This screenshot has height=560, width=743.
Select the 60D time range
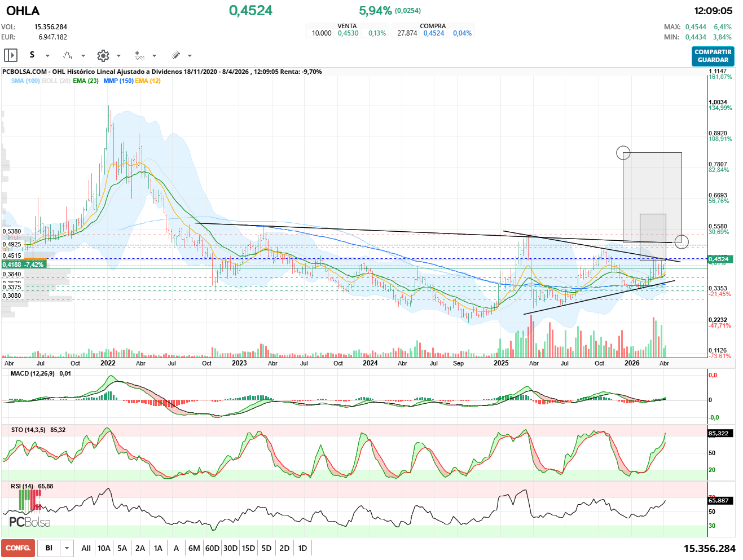[x=212, y=548]
